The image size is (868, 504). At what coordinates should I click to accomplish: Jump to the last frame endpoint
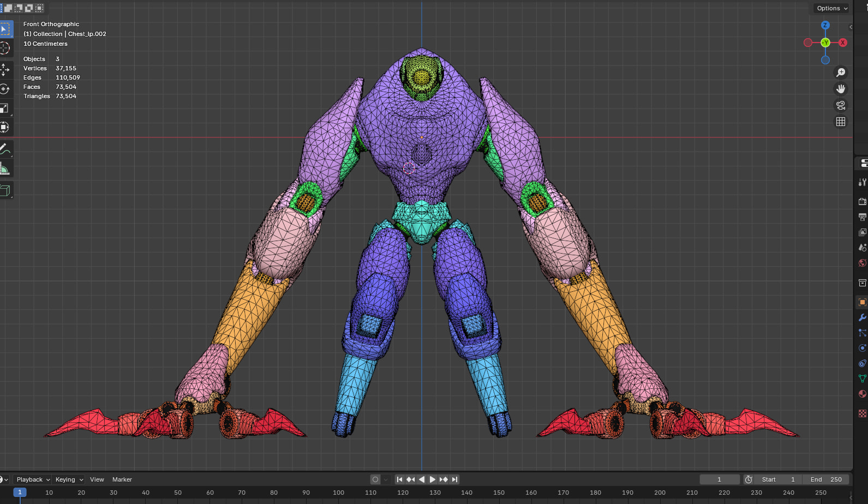(454, 479)
